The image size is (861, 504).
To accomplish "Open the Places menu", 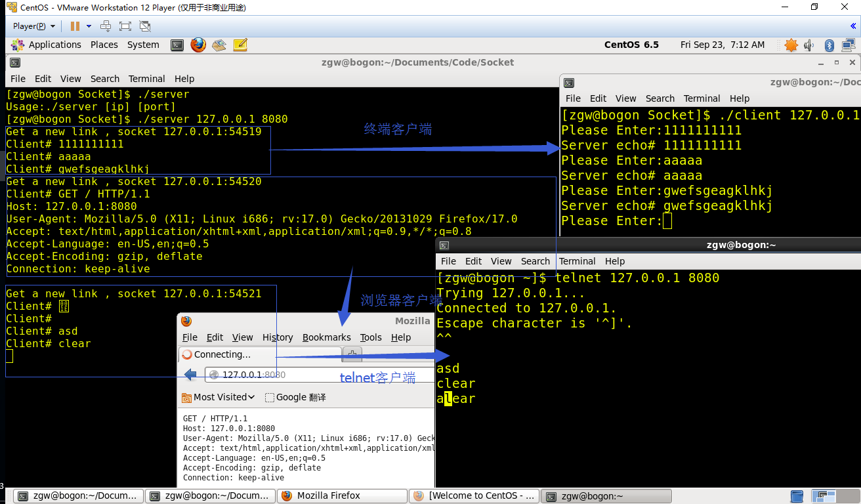I will (104, 45).
